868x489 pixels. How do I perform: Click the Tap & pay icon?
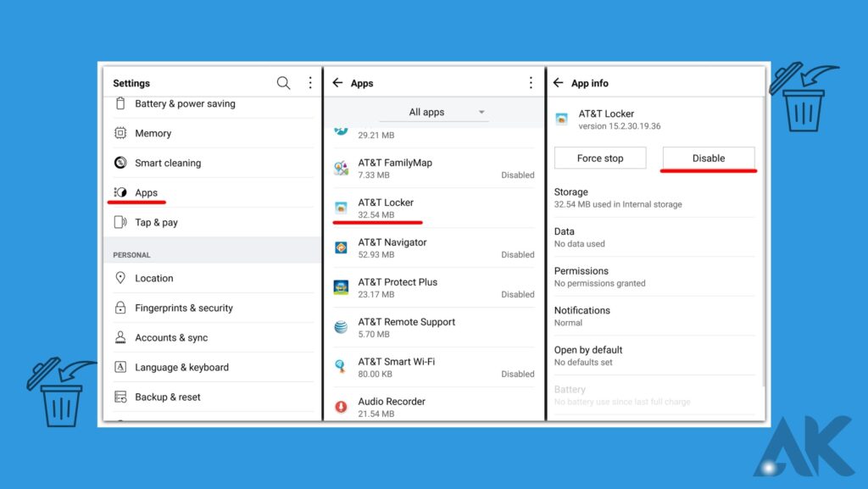(x=120, y=222)
